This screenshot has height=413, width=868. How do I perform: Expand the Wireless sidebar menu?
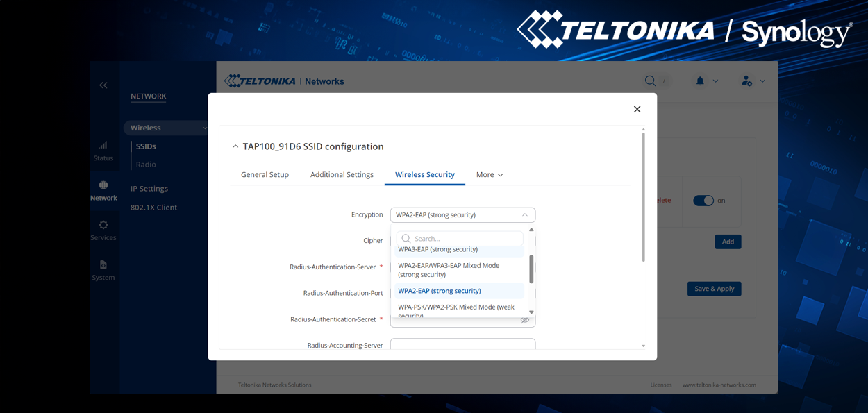click(166, 128)
